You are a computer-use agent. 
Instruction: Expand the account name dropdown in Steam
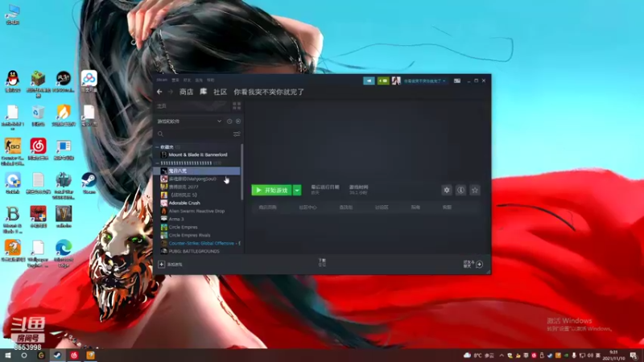[425, 81]
